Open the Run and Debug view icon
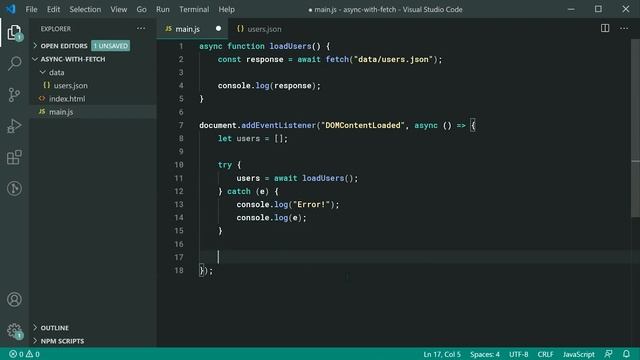The height and width of the screenshot is (360, 640). (x=14, y=126)
